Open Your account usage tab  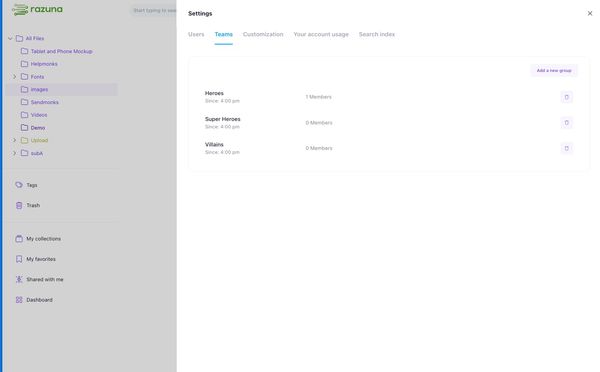click(321, 34)
